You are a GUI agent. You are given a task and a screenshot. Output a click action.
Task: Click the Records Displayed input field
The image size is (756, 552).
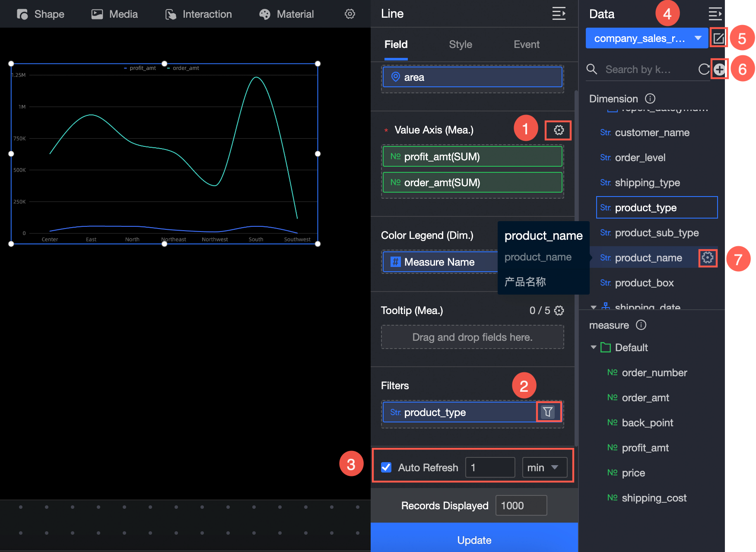(x=521, y=505)
